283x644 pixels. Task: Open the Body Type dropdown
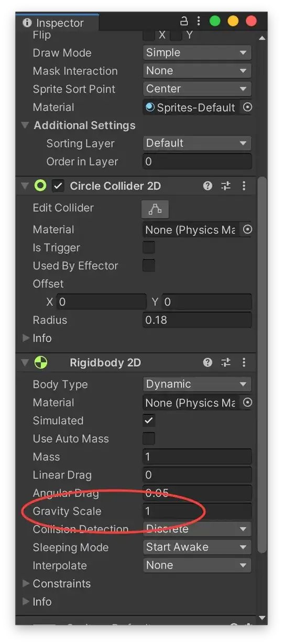pyautogui.click(x=197, y=384)
